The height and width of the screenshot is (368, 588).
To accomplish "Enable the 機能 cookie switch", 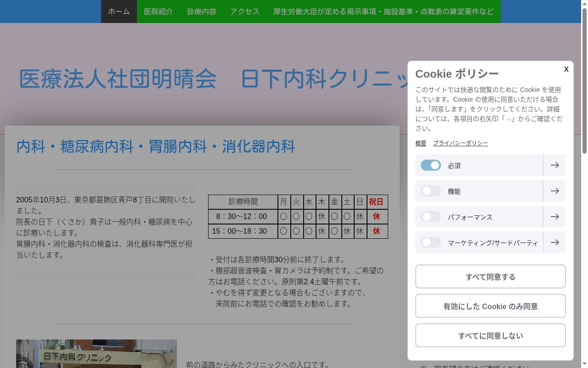I will pos(431,191).
